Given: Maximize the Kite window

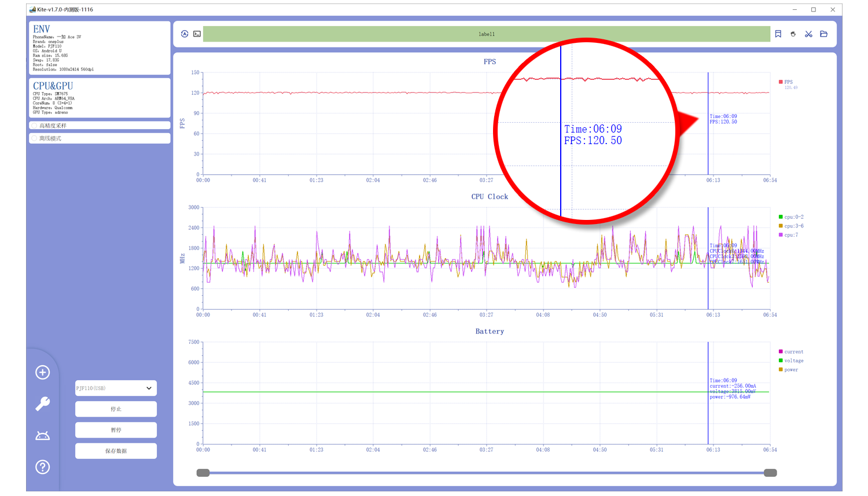Looking at the screenshot, I should point(814,9).
